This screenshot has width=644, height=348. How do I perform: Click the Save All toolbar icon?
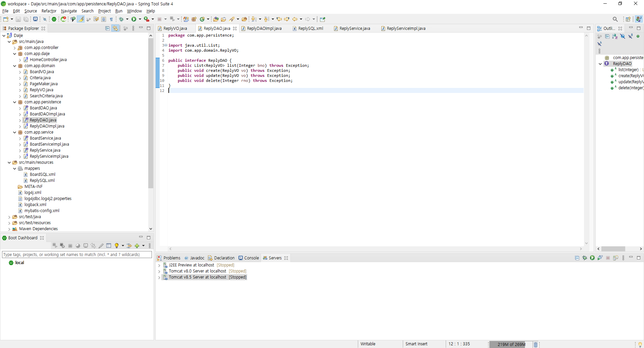(26, 19)
